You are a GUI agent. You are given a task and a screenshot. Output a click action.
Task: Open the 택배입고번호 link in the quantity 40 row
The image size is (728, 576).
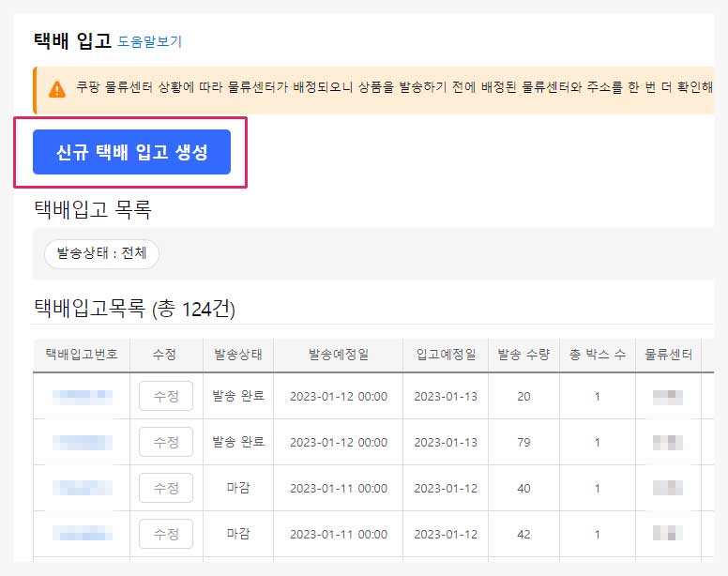tap(82, 488)
